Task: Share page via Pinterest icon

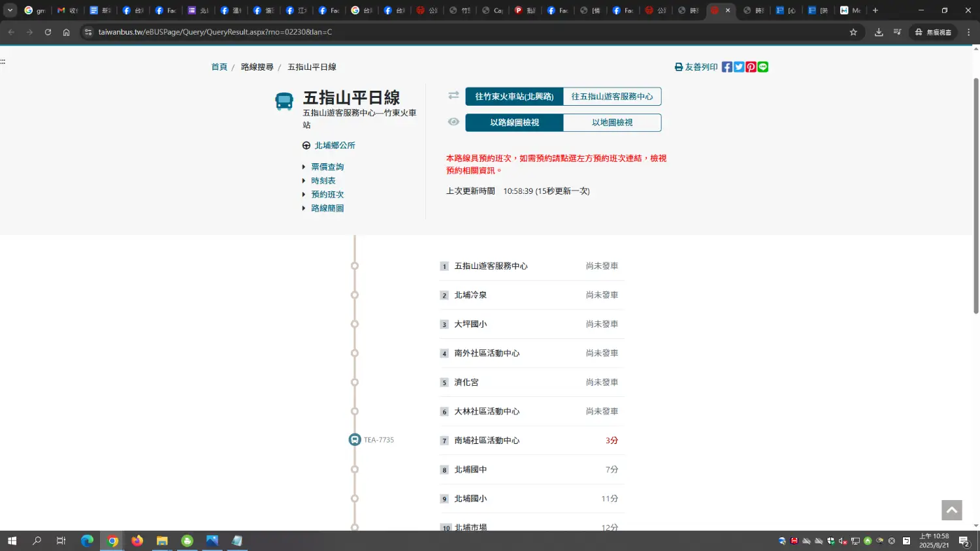Action: tap(751, 67)
